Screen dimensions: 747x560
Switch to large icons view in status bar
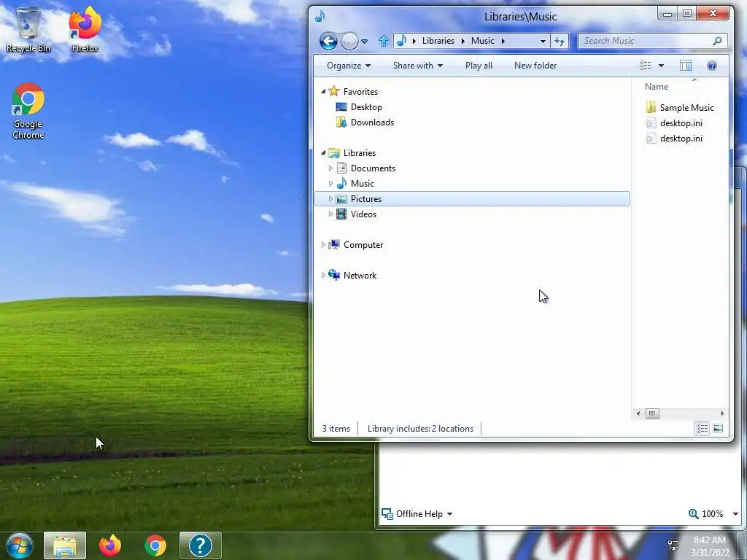[718, 429]
